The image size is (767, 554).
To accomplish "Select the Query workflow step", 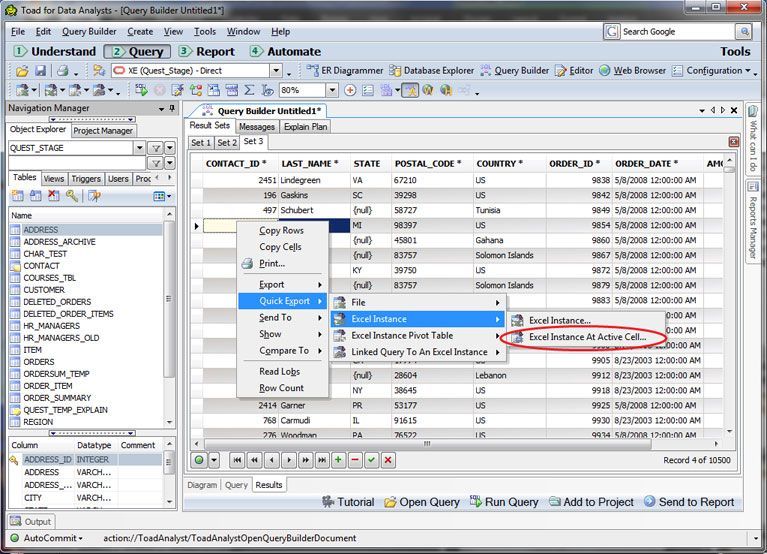I will coord(137,51).
